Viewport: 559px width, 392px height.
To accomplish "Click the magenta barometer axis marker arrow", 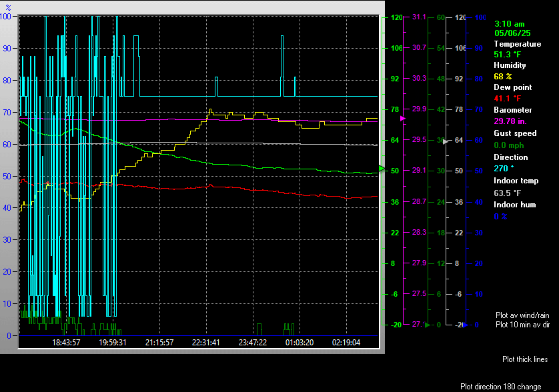I will pos(402,118).
